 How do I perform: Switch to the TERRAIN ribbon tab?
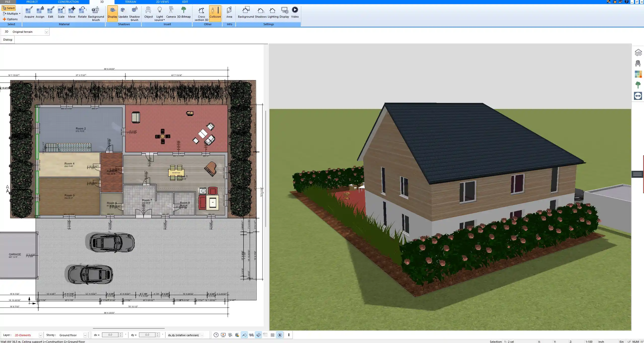tap(130, 2)
